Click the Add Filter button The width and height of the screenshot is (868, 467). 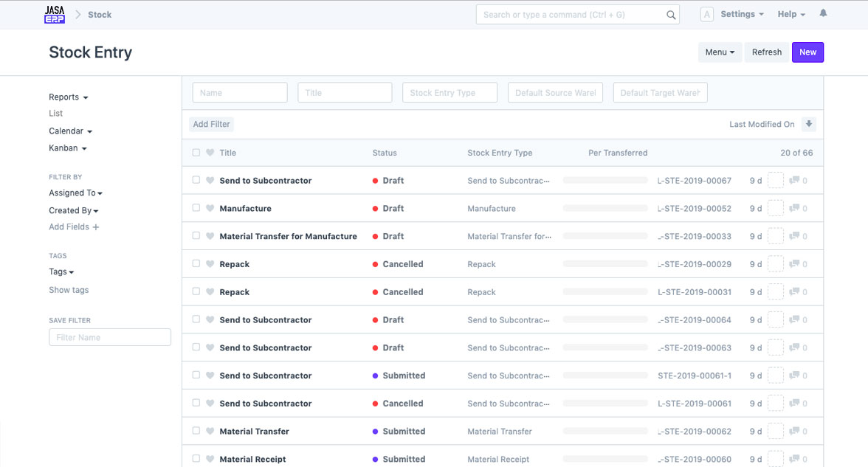point(212,124)
